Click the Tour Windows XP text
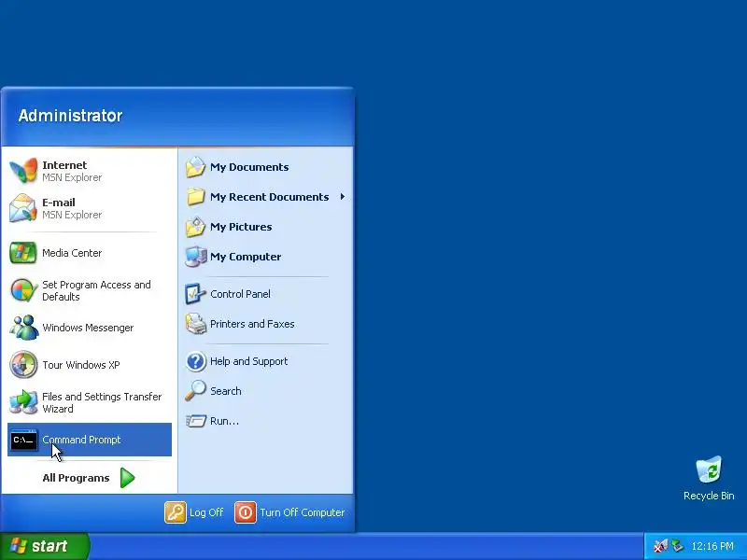The height and width of the screenshot is (560, 747). coord(81,365)
